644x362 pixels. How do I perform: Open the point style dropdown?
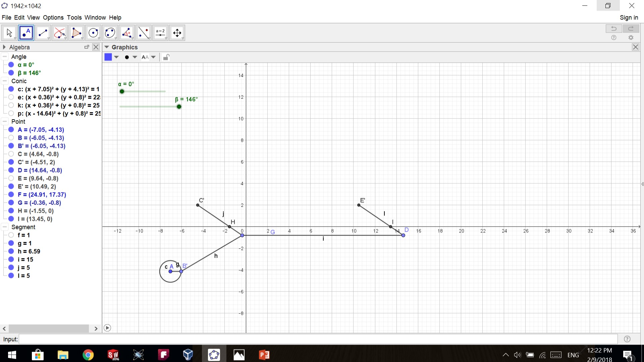click(135, 57)
